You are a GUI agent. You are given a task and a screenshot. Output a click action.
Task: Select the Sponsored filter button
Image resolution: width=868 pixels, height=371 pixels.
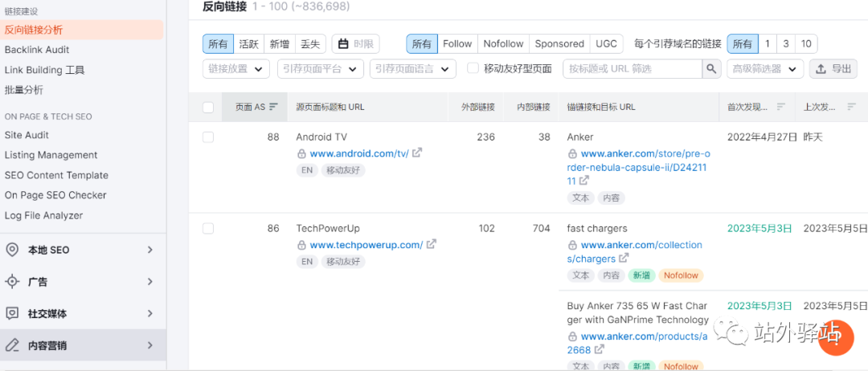559,43
